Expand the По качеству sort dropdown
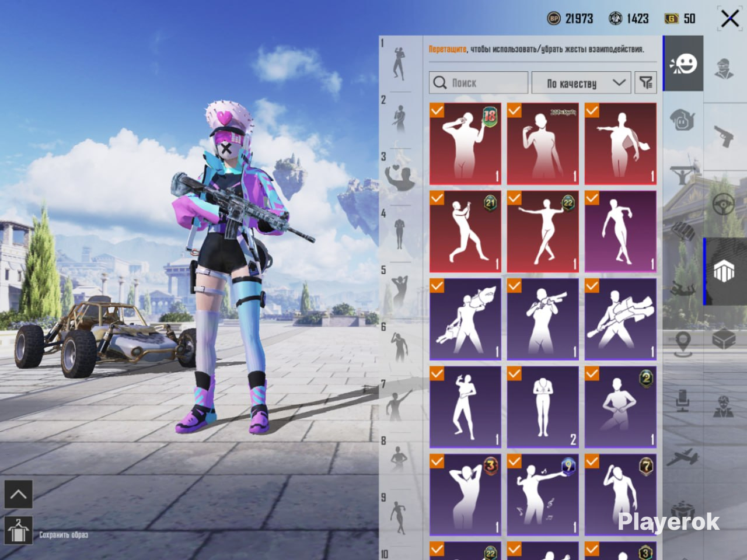This screenshot has width=747, height=560. (x=581, y=83)
